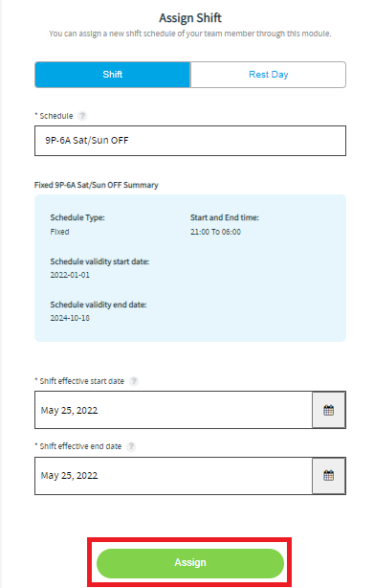Open the help icon beside Schedule label
The width and height of the screenshot is (374, 588).
82,116
